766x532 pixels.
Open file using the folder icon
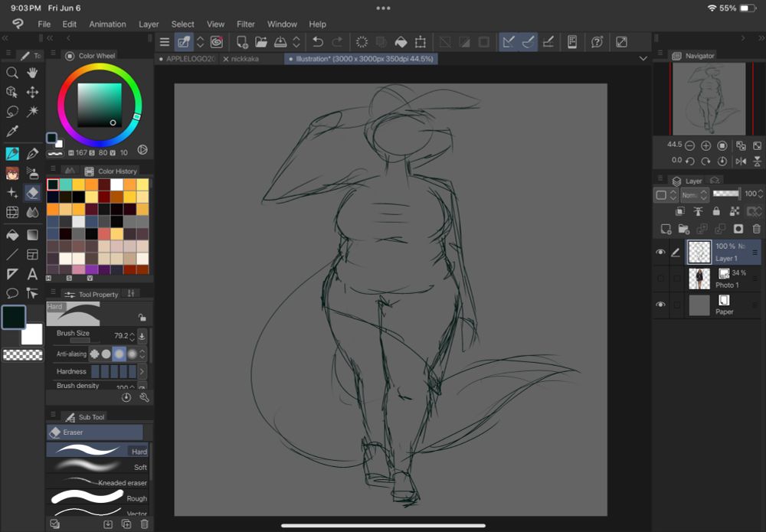261,42
